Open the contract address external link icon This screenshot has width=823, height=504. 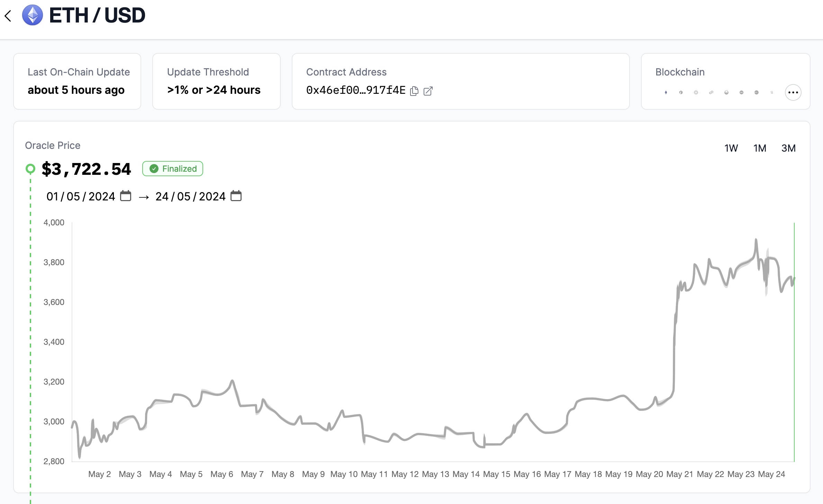(428, 91)
